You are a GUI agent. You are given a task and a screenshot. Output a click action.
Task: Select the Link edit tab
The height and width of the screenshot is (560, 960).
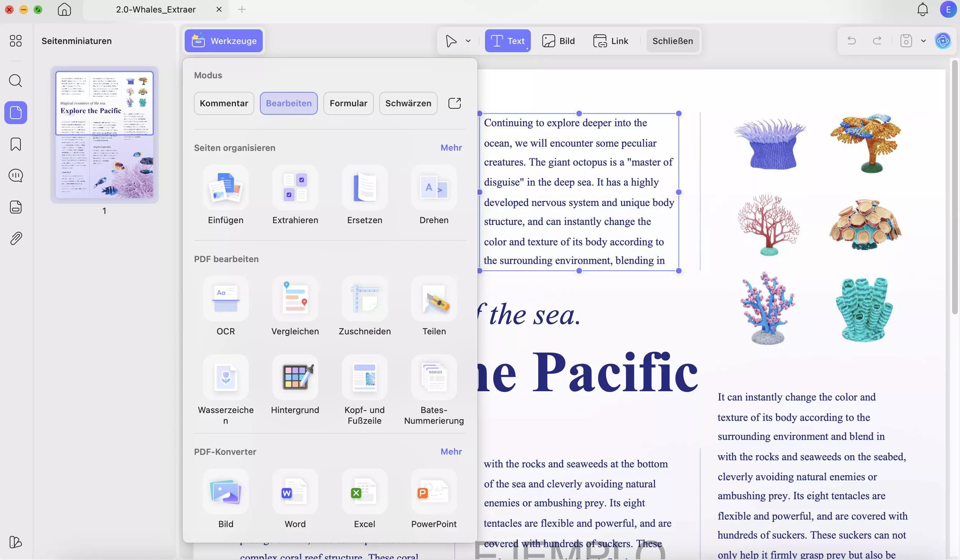click(611, 41)
